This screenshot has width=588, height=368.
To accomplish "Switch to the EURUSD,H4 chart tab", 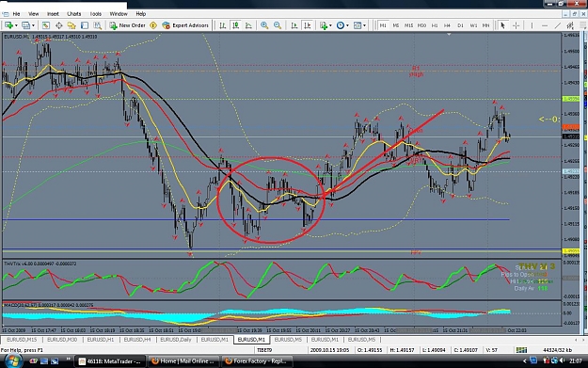I will (137, 340).
